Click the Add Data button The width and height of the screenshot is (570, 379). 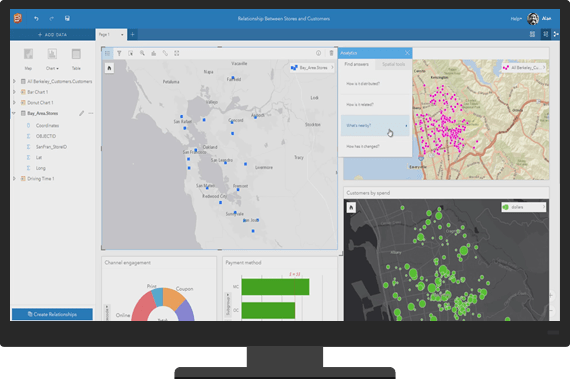pyautogui.click(x=53, y=35)
